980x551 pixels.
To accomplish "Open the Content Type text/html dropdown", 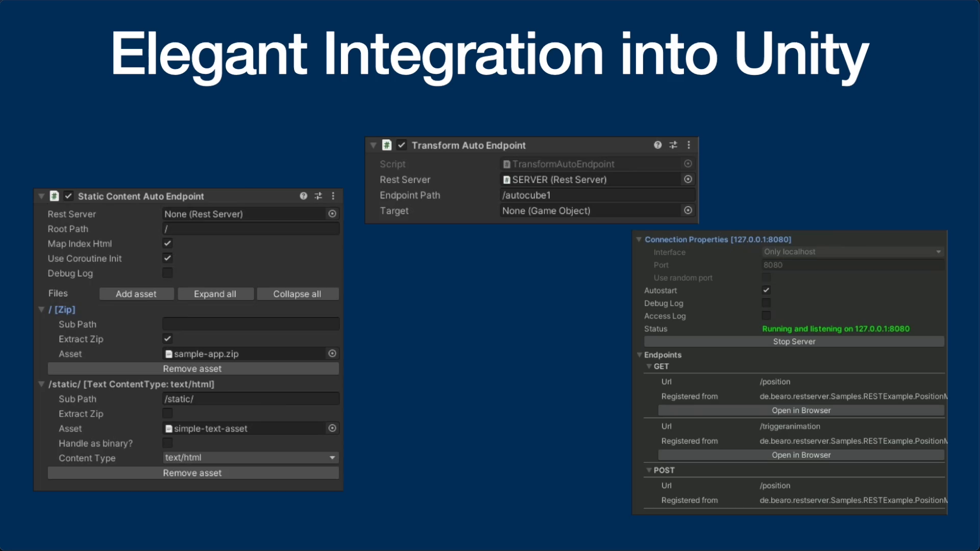I will (x=251, y=458).
